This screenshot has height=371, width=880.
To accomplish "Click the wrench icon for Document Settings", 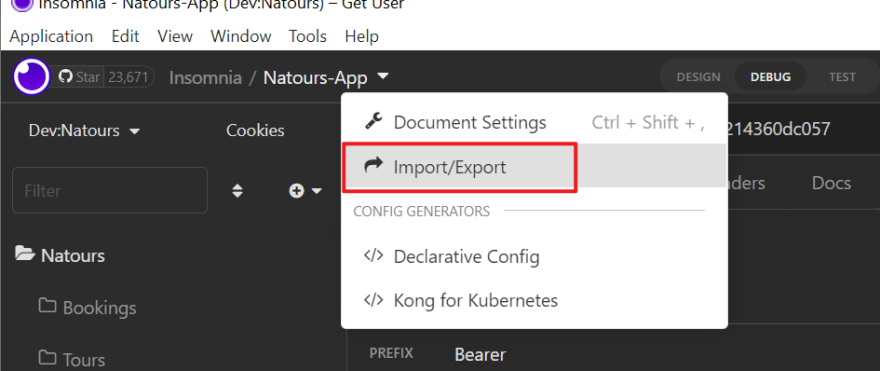I will pyautogui.click(x=373, y=121).
